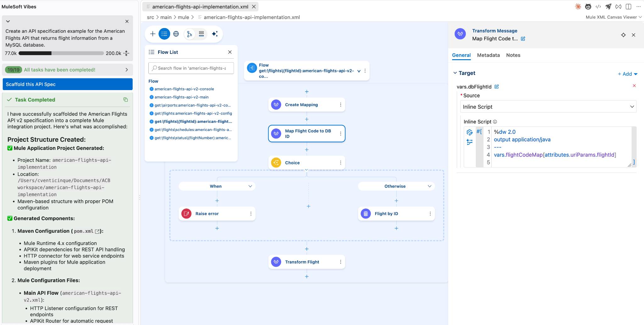The width and height of the screenshot is (644, 325).
Task: Edit the vars.dbFlightId target name
Action: [497, 87]
